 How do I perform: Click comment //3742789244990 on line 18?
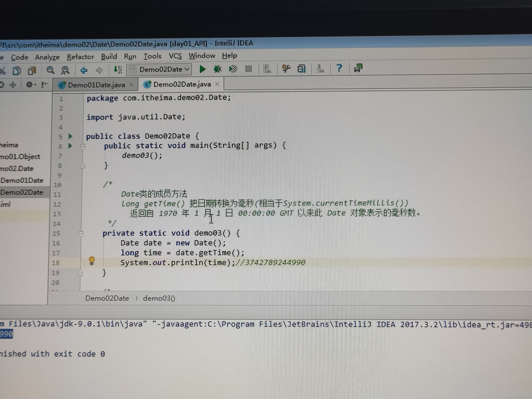click(x=270, y=262)
